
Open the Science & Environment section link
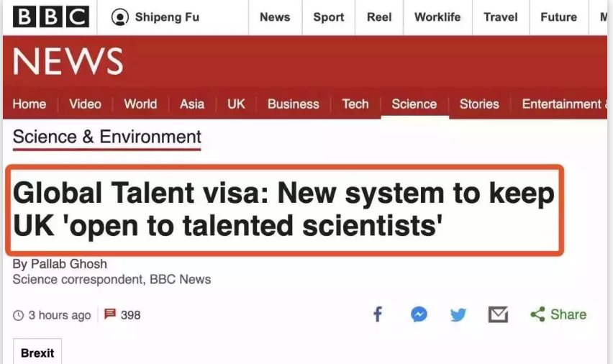tap(107, 137)
